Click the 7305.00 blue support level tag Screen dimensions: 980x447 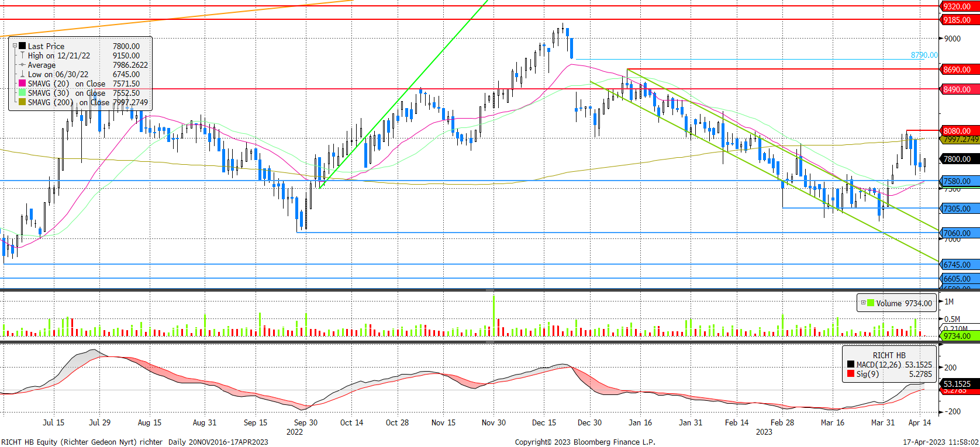click(x=959, y=209)
